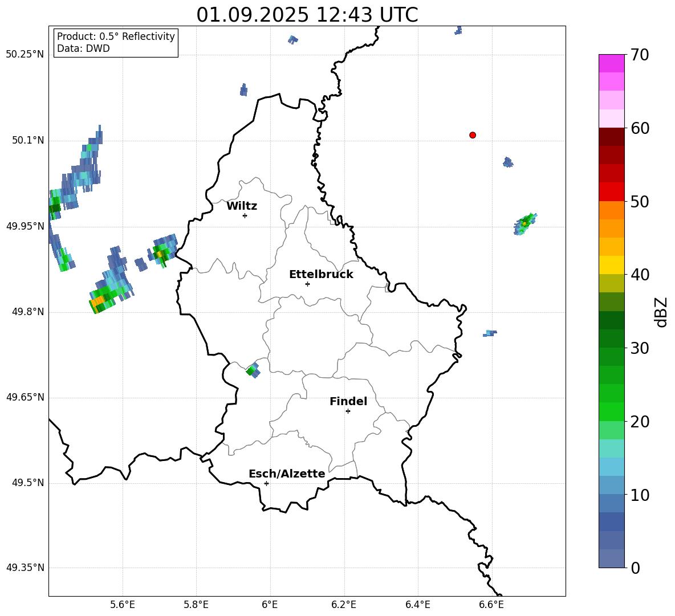675x616 pixels.
Task: Click the 6°E longitude label
Action: (270, 605)
